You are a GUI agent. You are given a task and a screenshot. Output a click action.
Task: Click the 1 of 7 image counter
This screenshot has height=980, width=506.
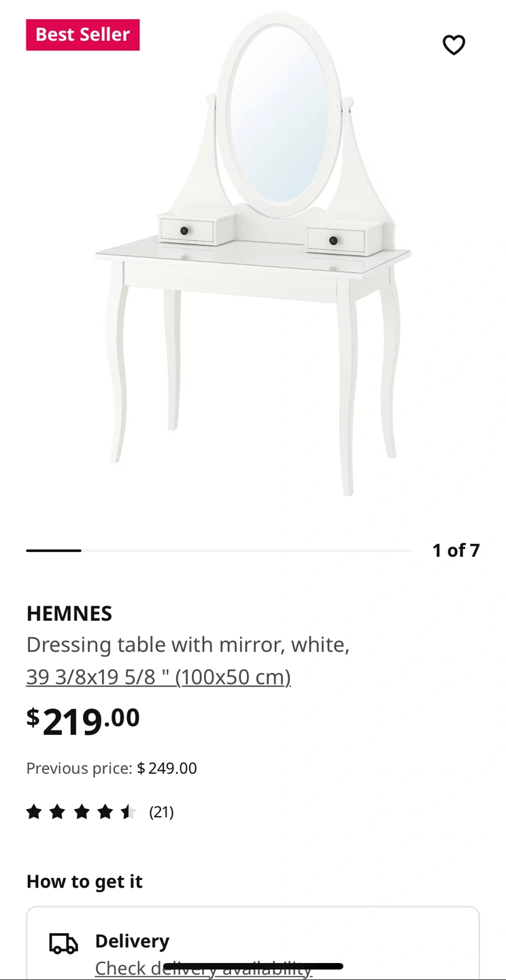456,550
